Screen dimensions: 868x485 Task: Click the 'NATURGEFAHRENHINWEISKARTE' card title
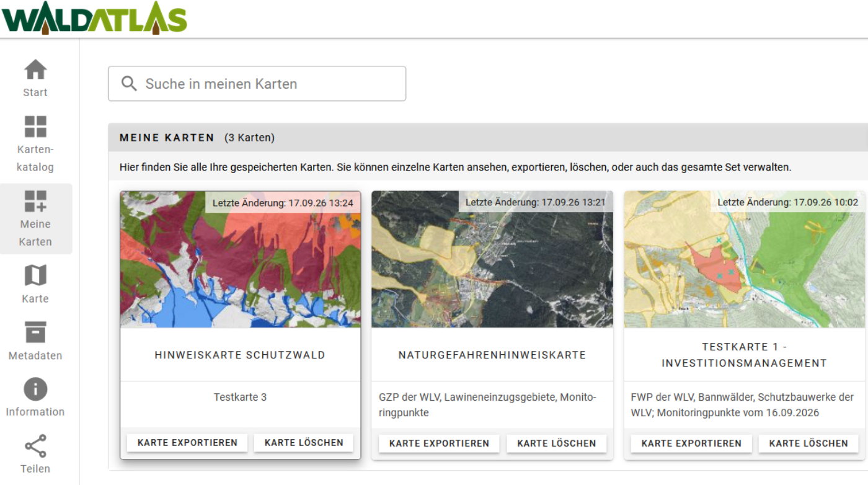(x=492, y=355)
